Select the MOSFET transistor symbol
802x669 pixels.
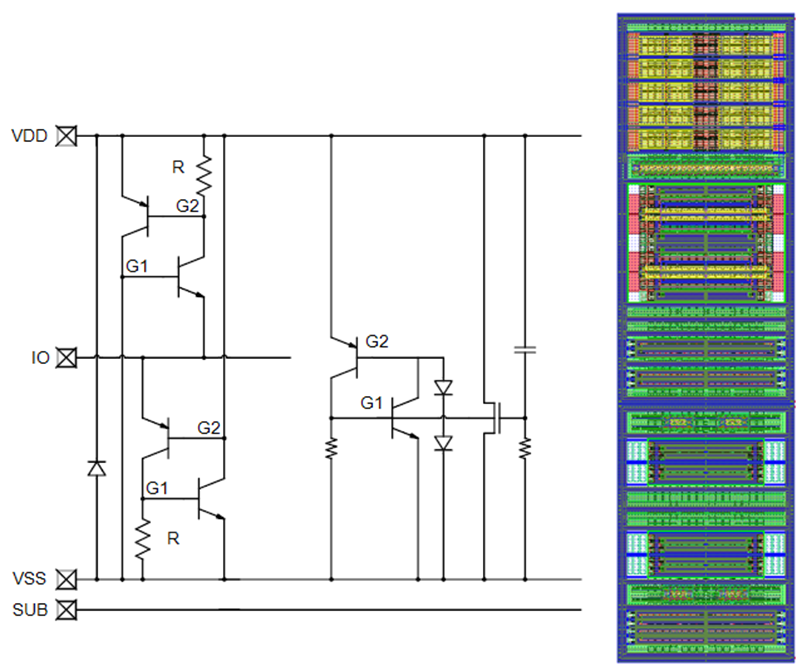pos(494,417)
